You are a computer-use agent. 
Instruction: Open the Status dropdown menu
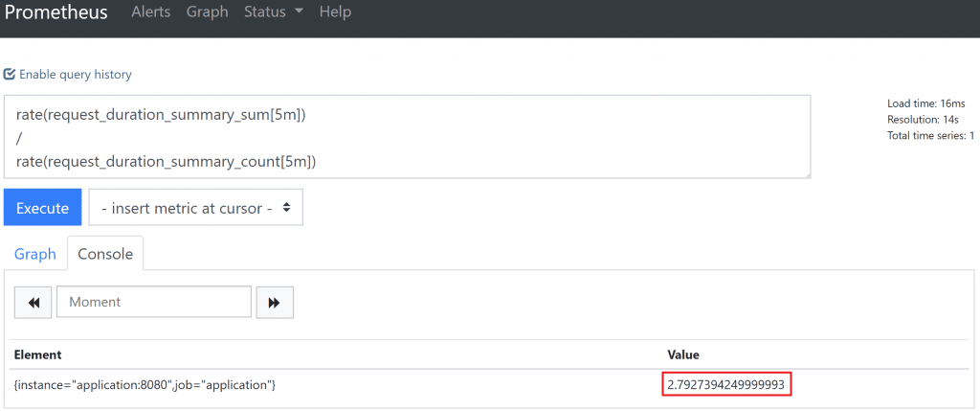point(274,12)
